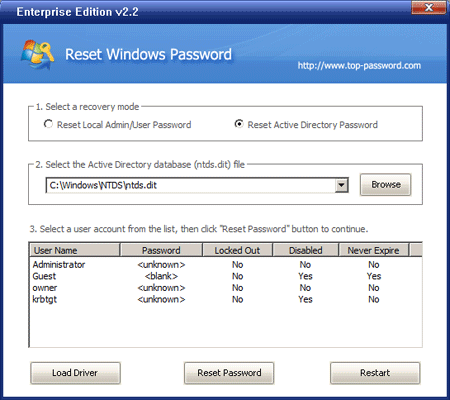Viewport: 450px width, 400px height.
Task: Select the Administrator user account row
Action: click(226, 265)
